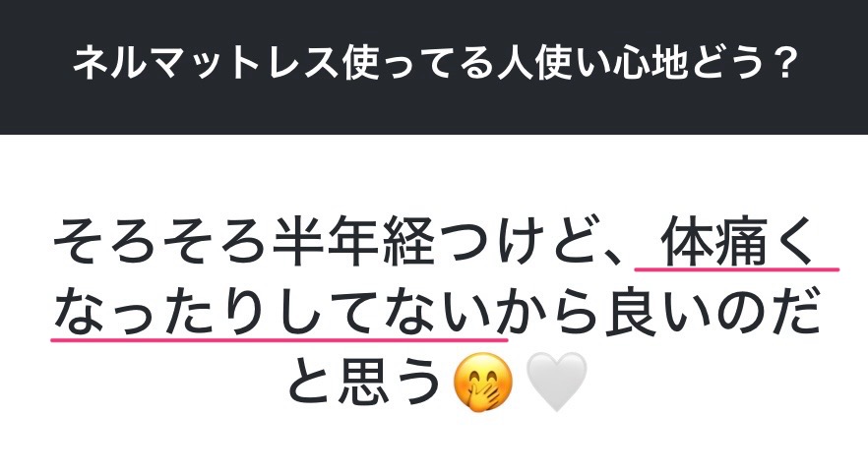Click the pink underline below なったりしてない
This screenshot has height=475, width=868.
click(x=279, y=339)
